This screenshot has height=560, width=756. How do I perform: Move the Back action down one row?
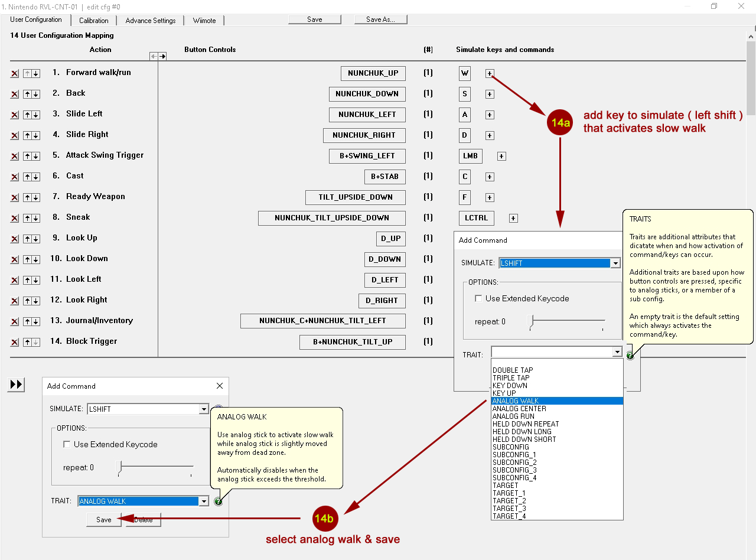tap(36, 95)
